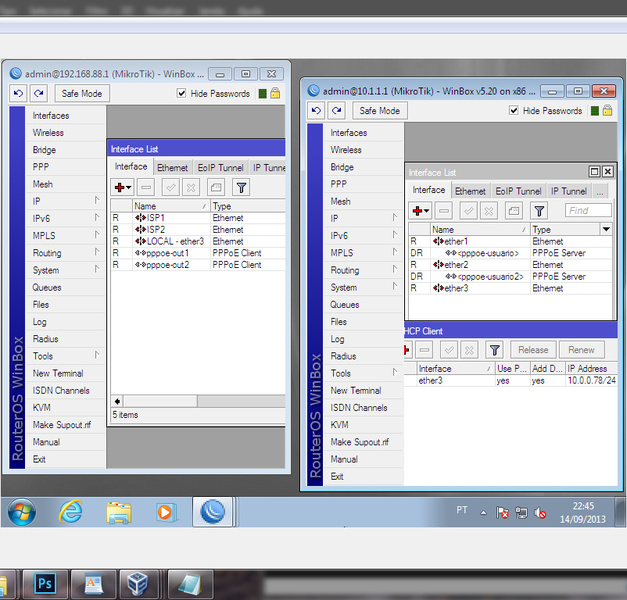Click redo icon in the 192.168.88.1 window
Screen dimensions: 627x600
39,93
